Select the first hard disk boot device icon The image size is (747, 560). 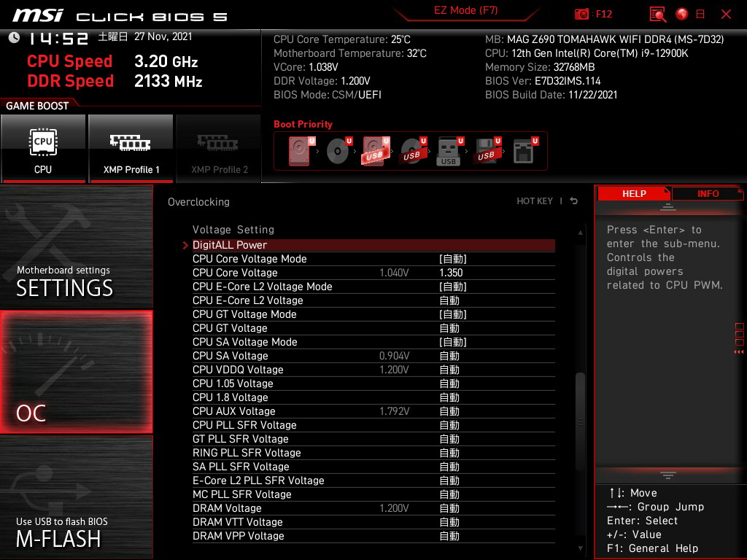pos(301,151)
